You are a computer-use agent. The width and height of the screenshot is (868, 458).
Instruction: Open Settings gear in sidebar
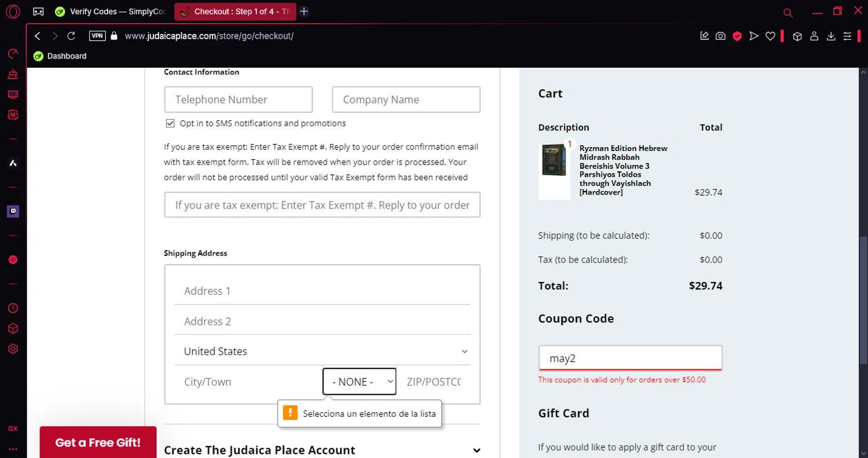pos(13,349)
